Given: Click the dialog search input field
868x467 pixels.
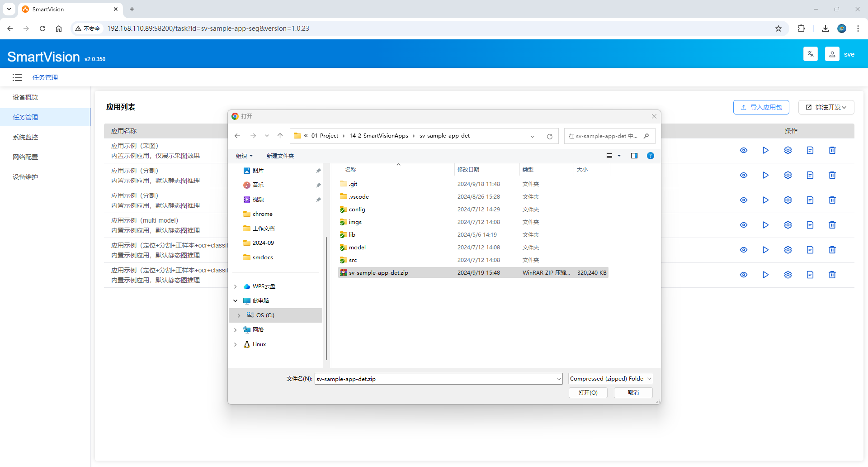Looking at the screenshot, I should pos(604,136).
